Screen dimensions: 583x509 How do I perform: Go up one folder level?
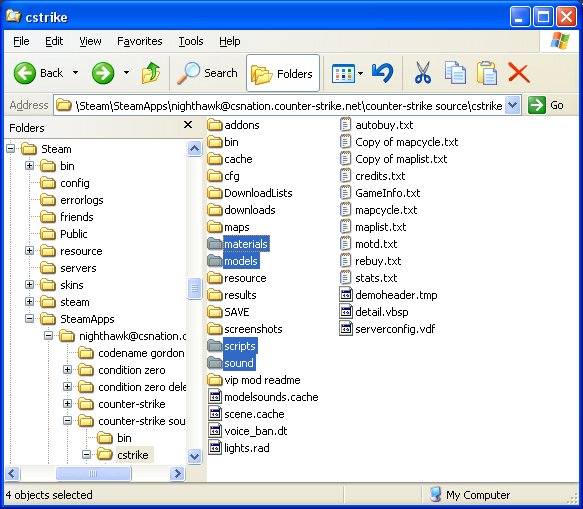tap(151, 73)
